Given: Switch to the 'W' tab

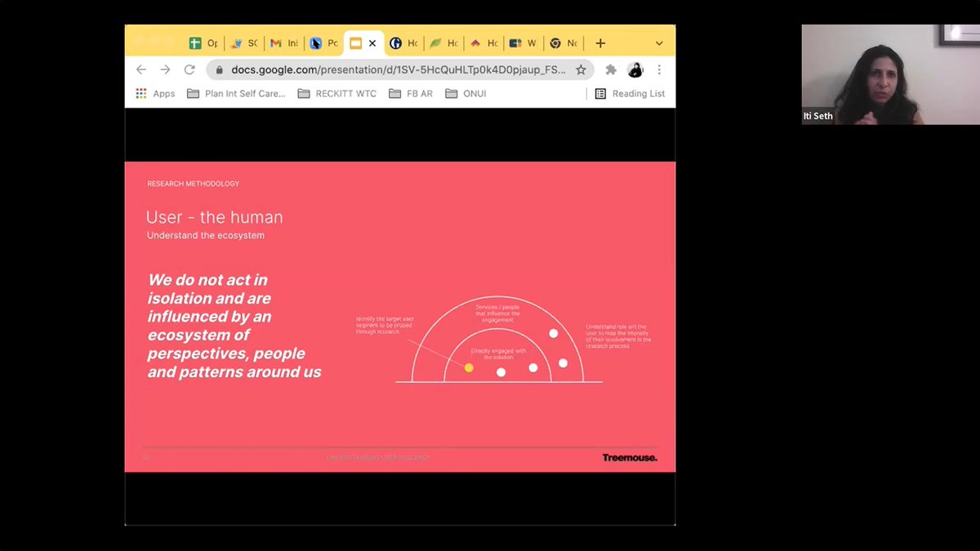Looking at the screenshot, I should tap(523, 43).
